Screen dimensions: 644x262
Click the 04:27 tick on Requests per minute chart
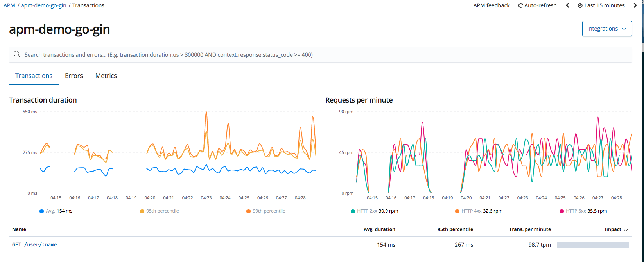click(597, 198)
